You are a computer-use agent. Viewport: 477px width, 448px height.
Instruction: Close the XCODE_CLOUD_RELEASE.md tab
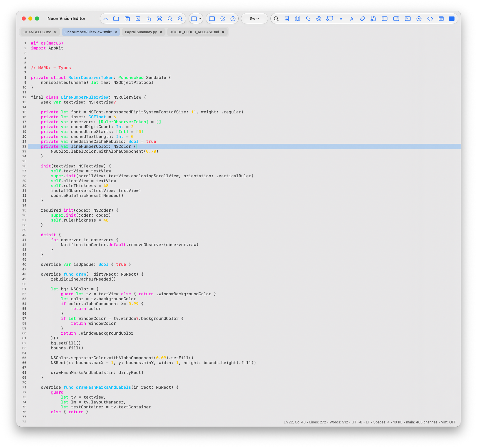pos(223,32)
